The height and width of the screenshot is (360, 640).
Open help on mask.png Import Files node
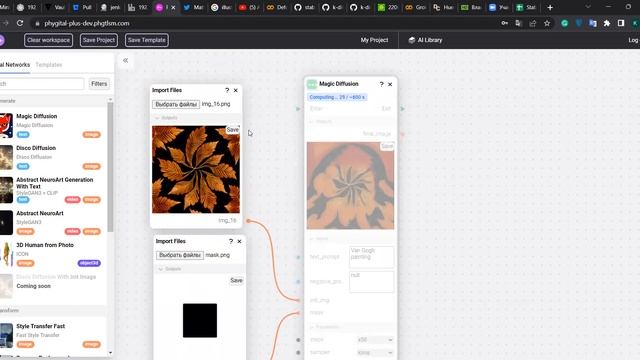[x=231, y=241]
